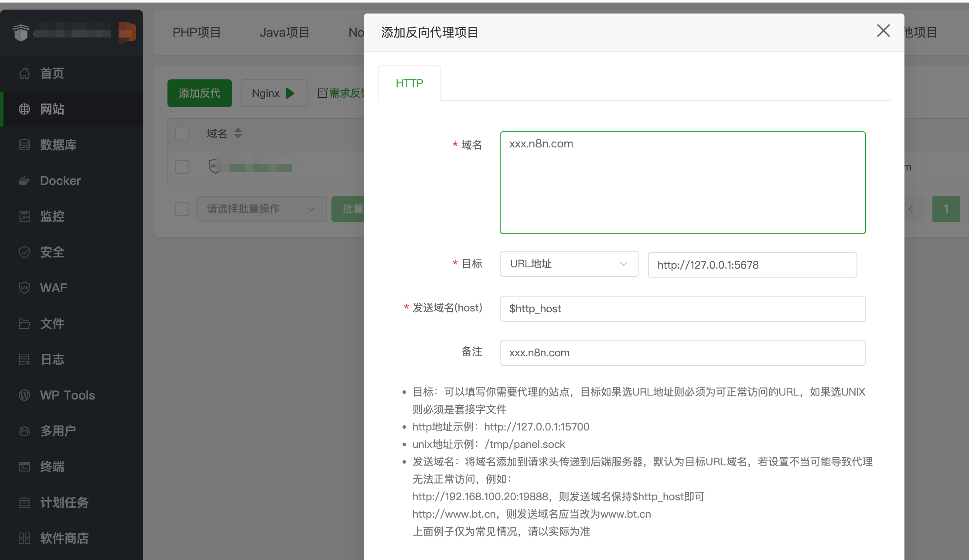Click the terminal icon beside 终端
The image size is (969, 560).
coord(24,467)
